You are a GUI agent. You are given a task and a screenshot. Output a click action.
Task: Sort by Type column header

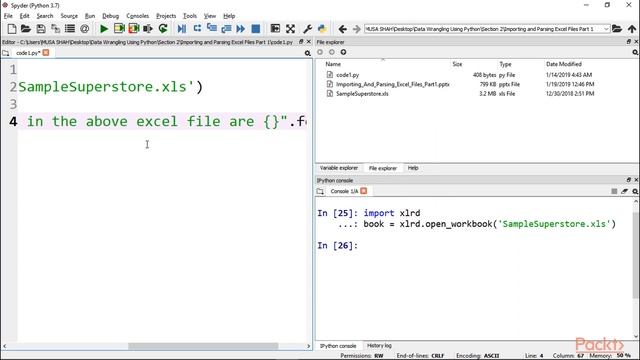(505, 64)
